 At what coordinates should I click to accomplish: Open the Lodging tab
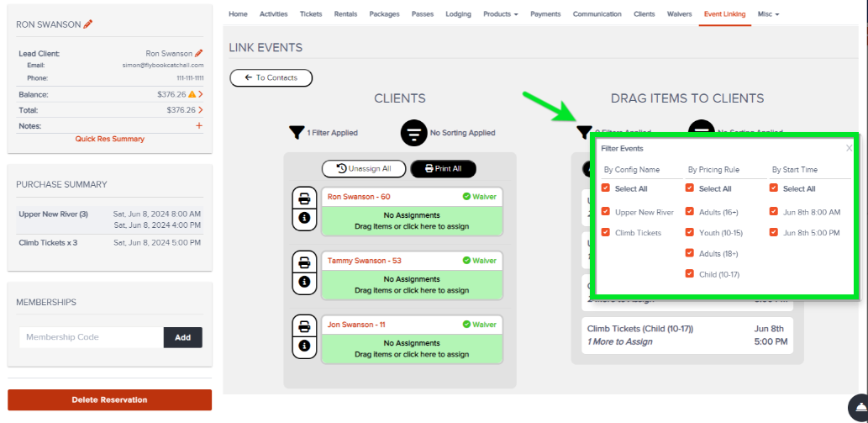click(458, 13)
